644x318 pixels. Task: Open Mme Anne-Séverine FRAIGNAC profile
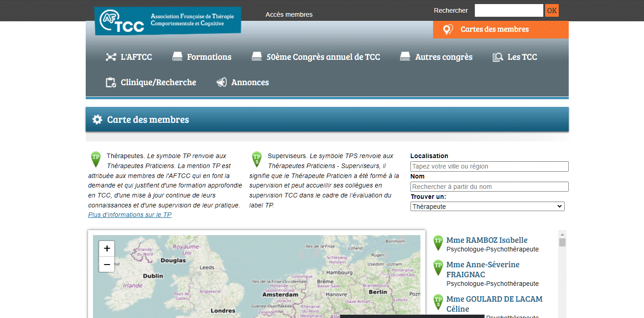tap(483, 270)
